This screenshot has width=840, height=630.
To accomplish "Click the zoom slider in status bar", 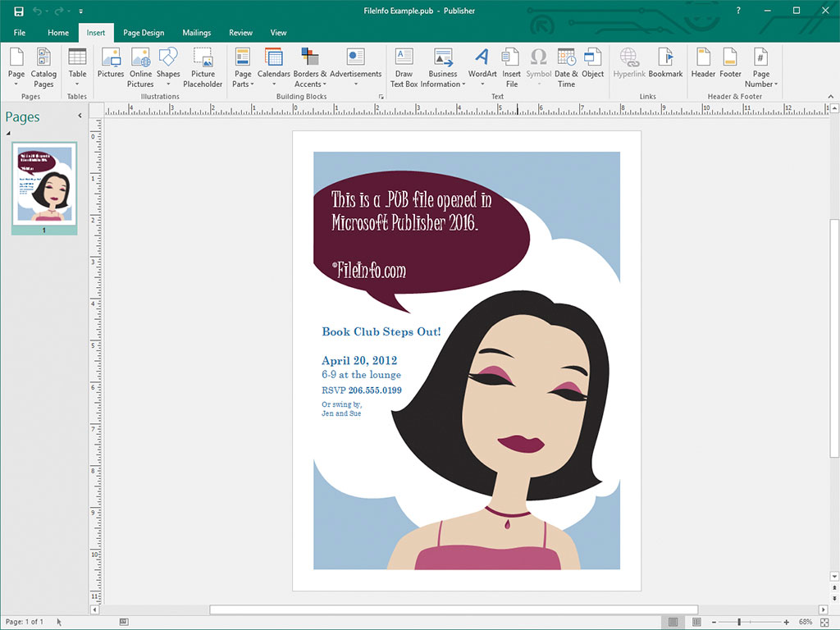I will coord(739,623).
